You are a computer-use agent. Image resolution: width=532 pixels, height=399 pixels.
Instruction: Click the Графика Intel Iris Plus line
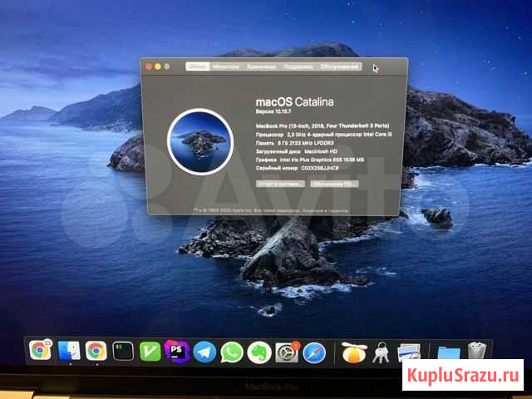click(310, 160)
